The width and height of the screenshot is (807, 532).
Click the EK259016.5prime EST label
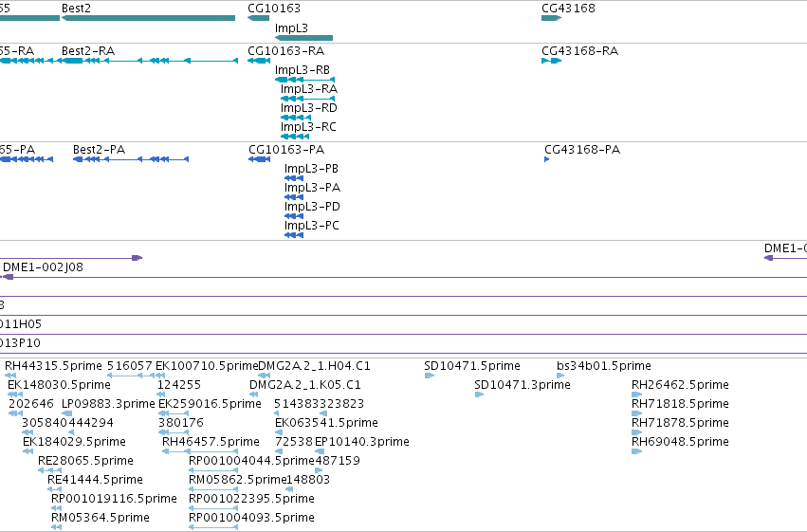(210, 404)
